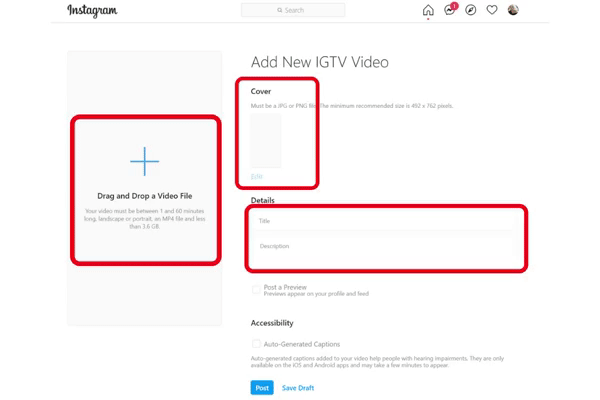Screen dimensions: 600x400
Task: Click into the Description field
Action: click(x=383, y=249)
